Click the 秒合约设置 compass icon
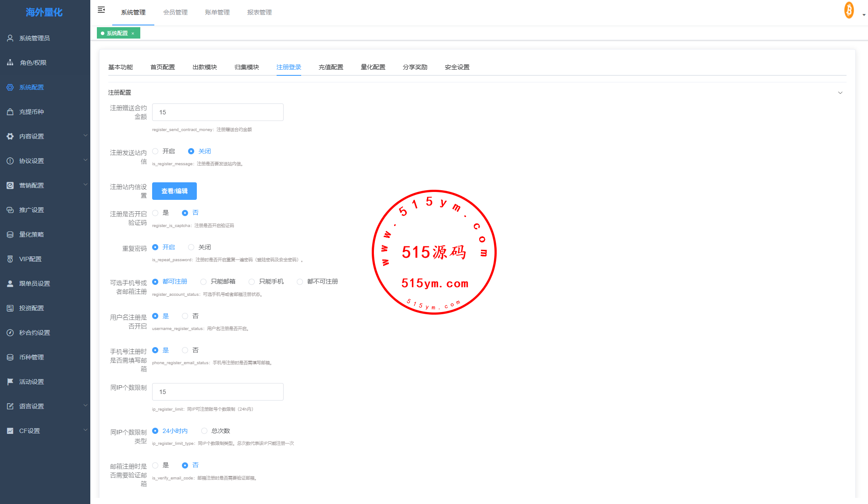The image size is (868, 504). click(10, 333)
